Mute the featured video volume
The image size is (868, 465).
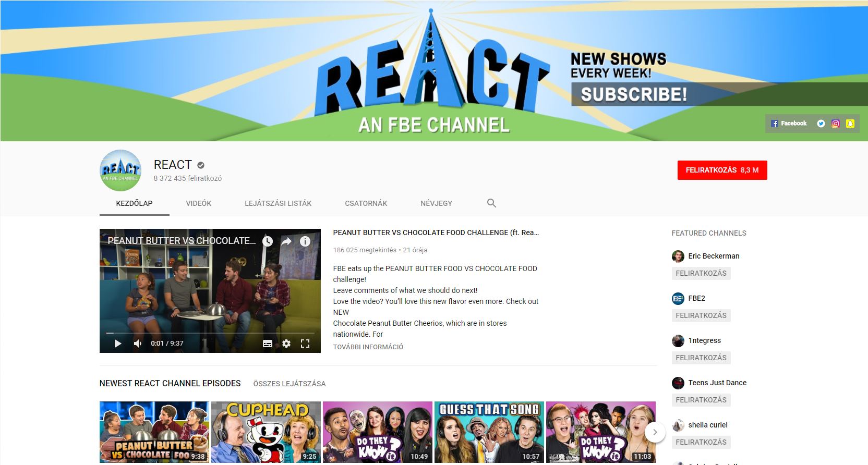click(138, 344)
